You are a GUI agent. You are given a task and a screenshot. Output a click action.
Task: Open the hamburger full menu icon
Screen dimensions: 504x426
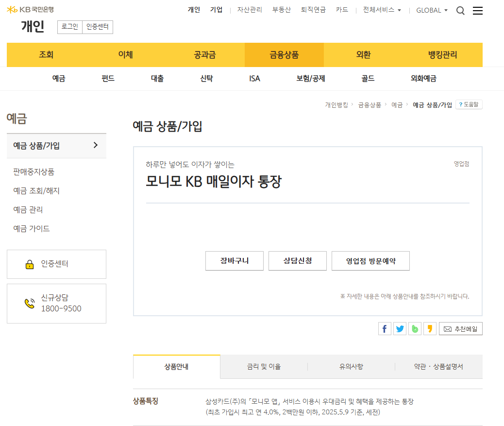click(x=477, y=11)
